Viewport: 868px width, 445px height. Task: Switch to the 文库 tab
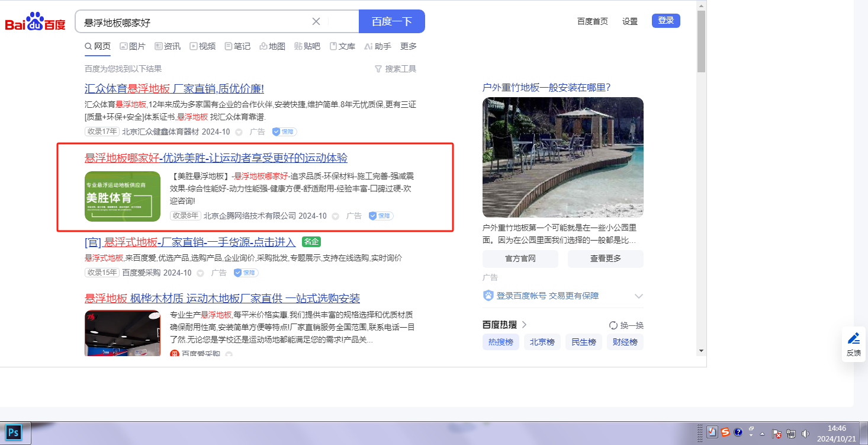point(342,46)
